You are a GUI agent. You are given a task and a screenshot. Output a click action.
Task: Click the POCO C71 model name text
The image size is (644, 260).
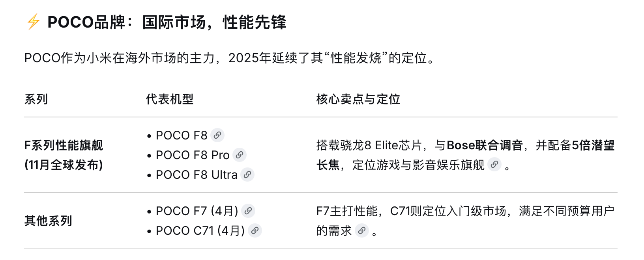(x=185, y=231)
